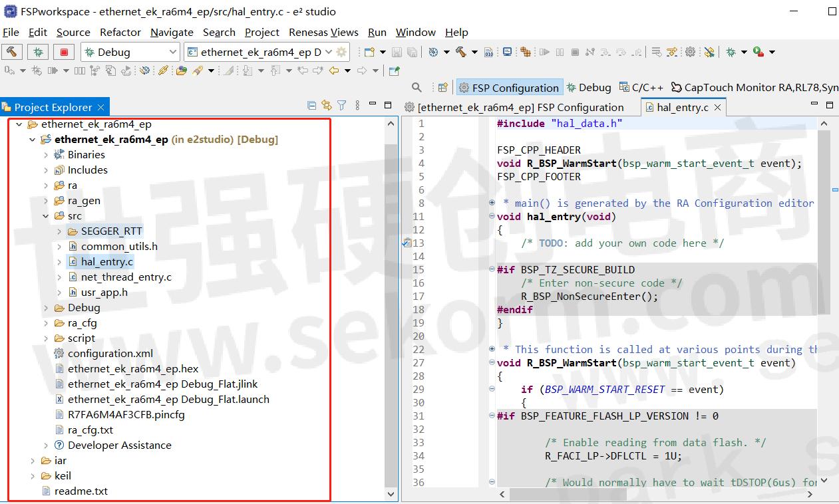Click Link with Editor arrows icon
Viewport: 839px width, 504px height.
click(326, 106)
